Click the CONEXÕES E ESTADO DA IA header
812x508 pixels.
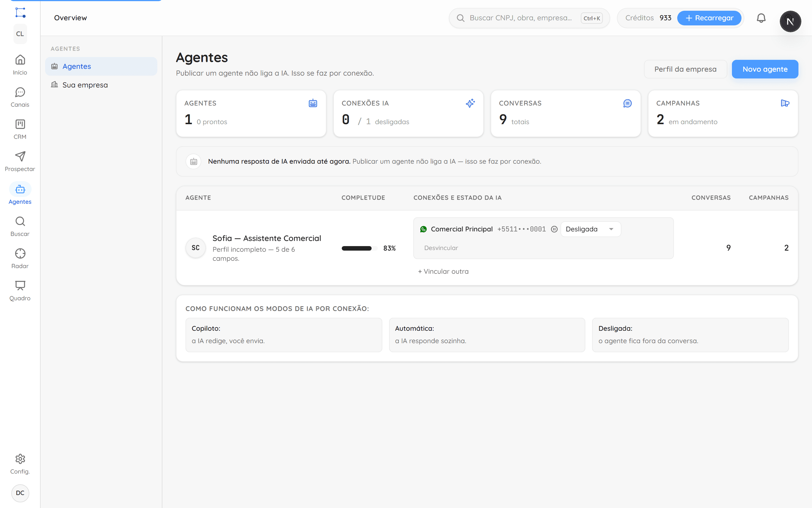click(x=457, y=198)
